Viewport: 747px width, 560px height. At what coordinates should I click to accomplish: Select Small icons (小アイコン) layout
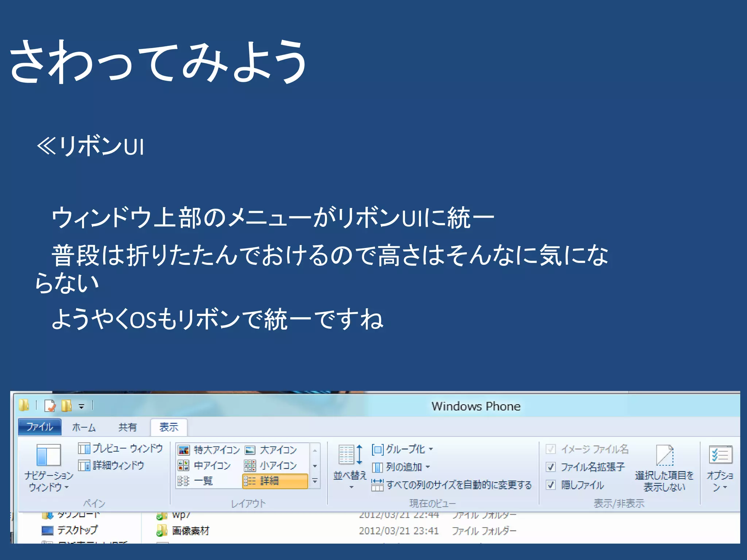coord(271,466)
